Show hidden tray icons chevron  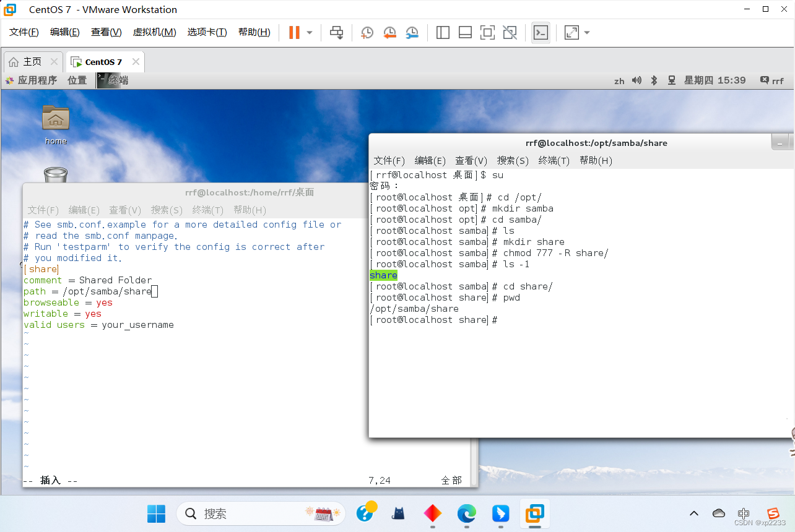694,513
